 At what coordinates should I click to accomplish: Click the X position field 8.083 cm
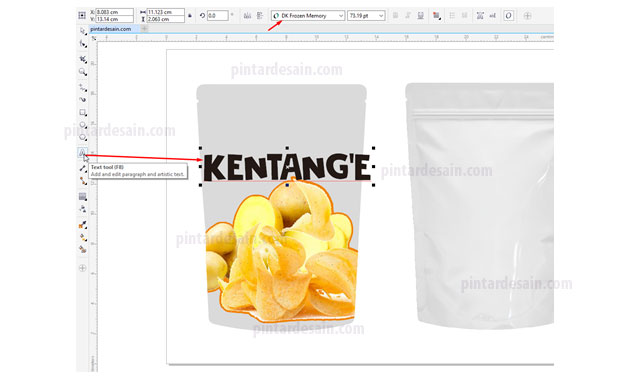[x=114, y=12]
